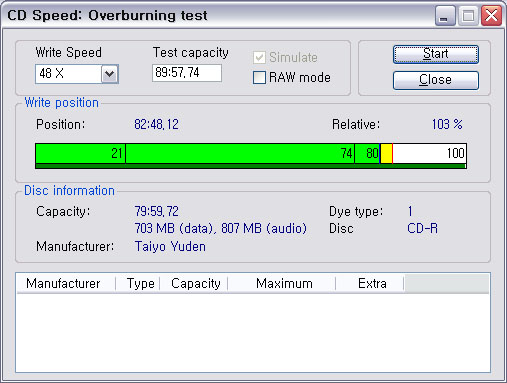This screenshot has width=507, height=383.
Task: Click the Disc information group label
Action: [x=69, y=191]
